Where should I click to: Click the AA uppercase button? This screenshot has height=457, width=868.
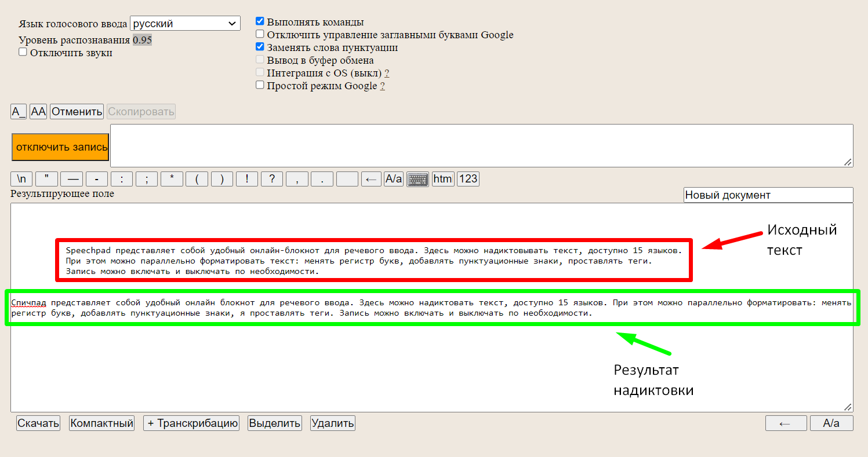coord(38,112)
